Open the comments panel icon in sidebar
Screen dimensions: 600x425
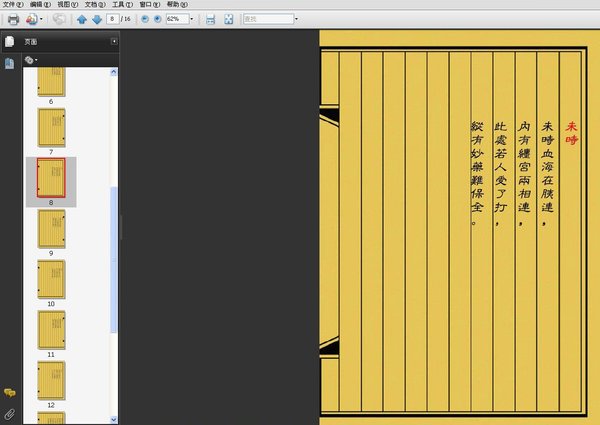pos(10,393)
